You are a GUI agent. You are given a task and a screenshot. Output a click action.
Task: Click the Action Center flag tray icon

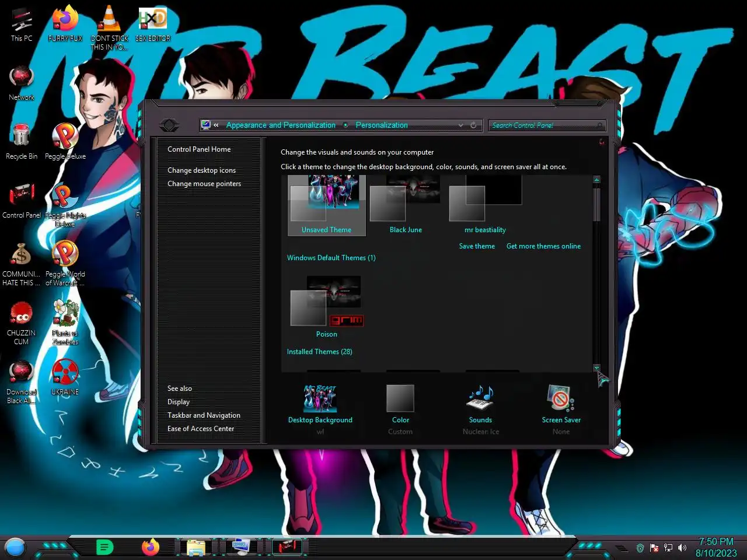click(x=654, y=548)
